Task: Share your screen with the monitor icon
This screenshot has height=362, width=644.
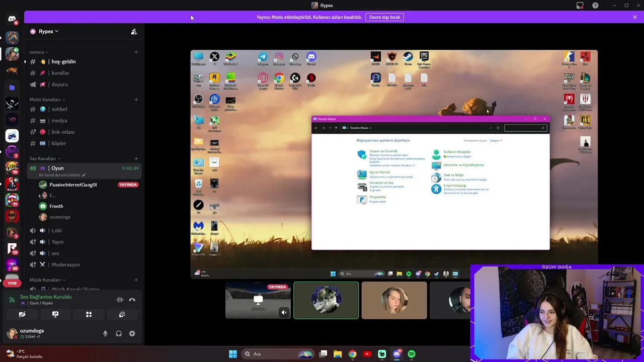Action: 55,314
